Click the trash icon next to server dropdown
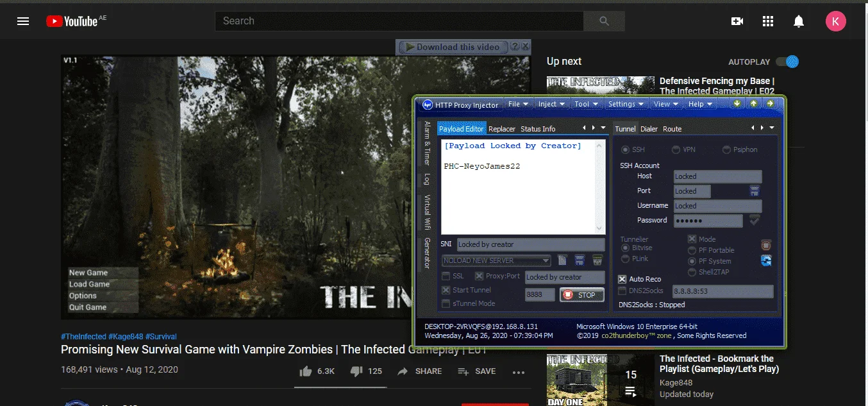The image size is (868, 406). click(x=597, y=260)
